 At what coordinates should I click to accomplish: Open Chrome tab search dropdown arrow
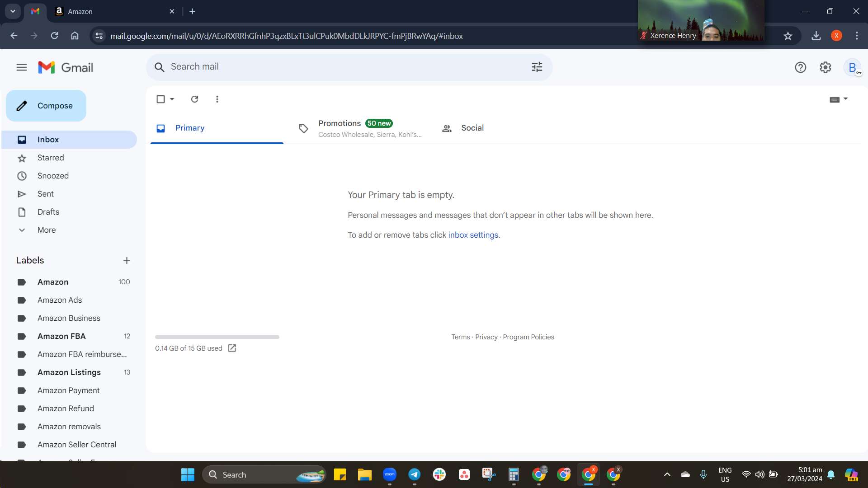click(13, 11)
